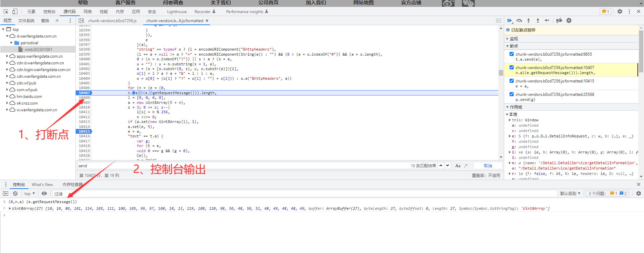Click 网站地图 link on webpage header
This screenshot has width=644, height=253.
coord(363,3)
